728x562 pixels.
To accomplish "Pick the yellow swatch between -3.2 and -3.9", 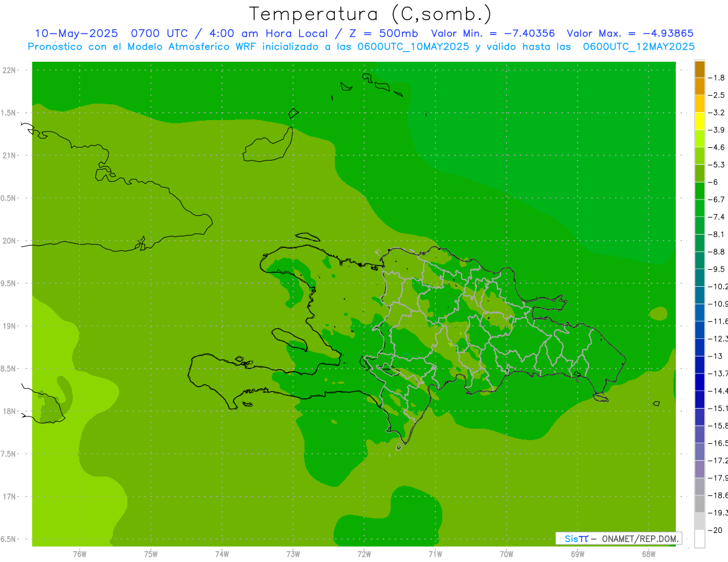I will tap(699, 121).
